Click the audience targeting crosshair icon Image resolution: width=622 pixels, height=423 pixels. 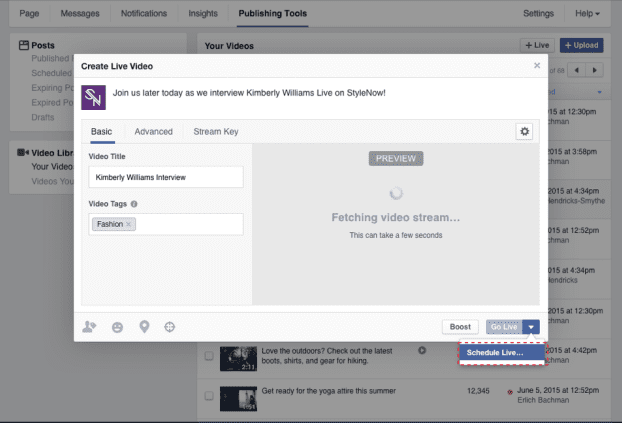point(170,326)
